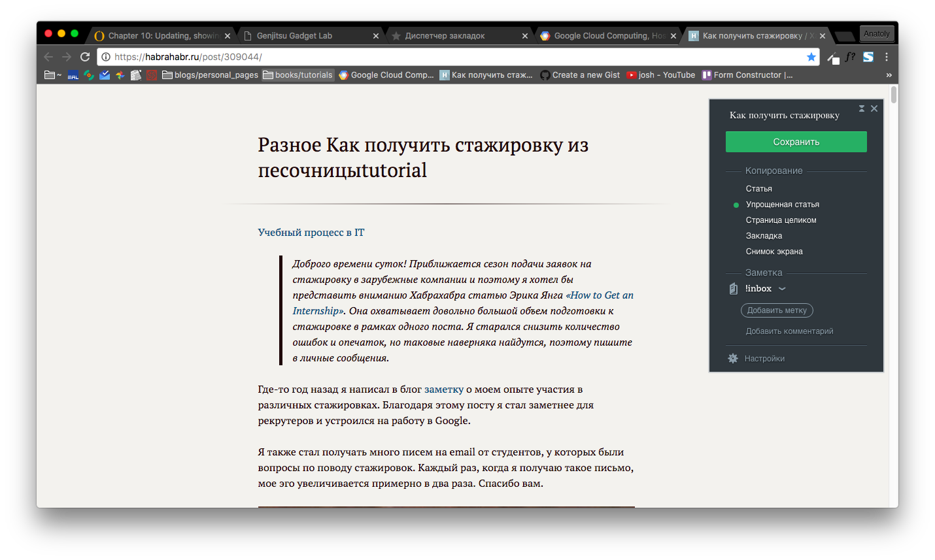
Task: Open Как получить стаж... bookmark
Action: [486, 75]
